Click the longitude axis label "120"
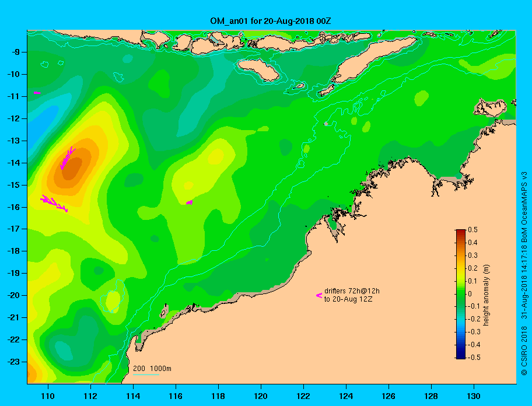 (261, 396)
